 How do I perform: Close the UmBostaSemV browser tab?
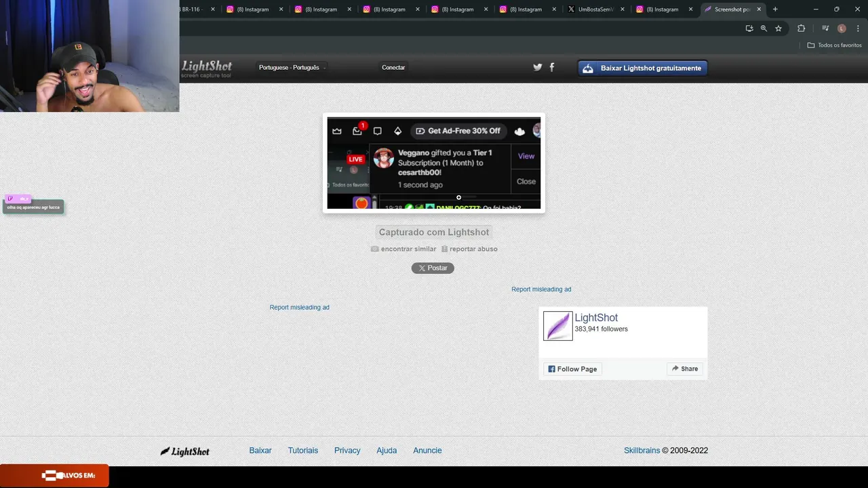622,9
